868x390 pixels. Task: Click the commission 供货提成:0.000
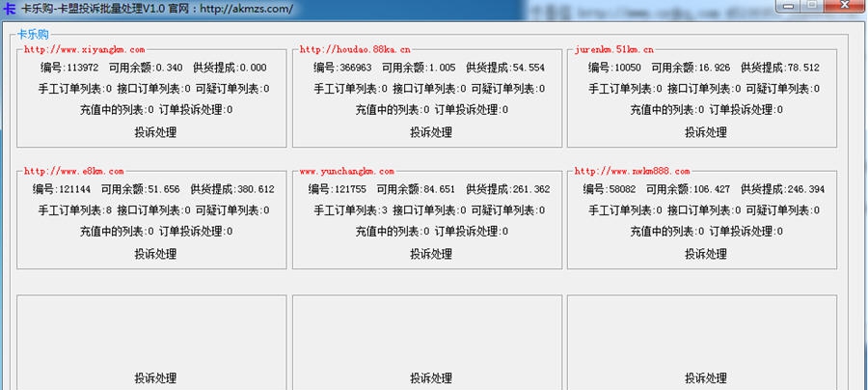coord(230,68)
